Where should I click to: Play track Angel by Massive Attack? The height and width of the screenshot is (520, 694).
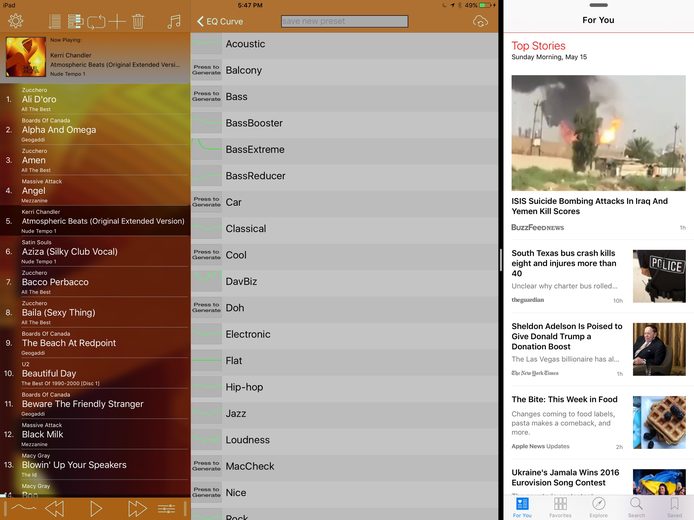coord(95,191)
